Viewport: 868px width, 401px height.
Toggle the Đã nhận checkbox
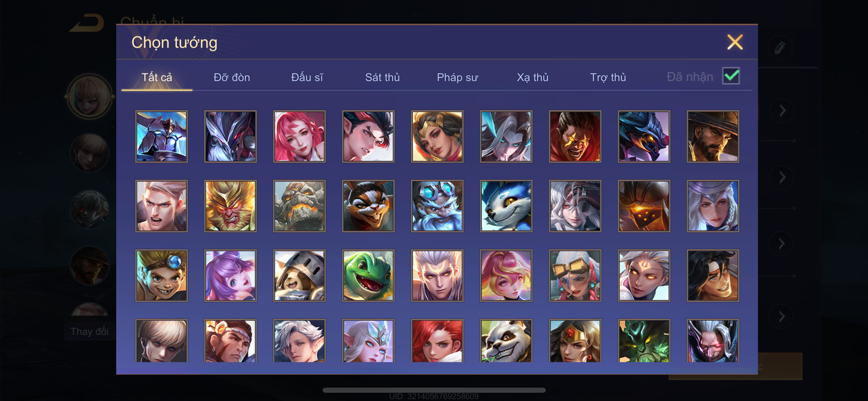731,76
